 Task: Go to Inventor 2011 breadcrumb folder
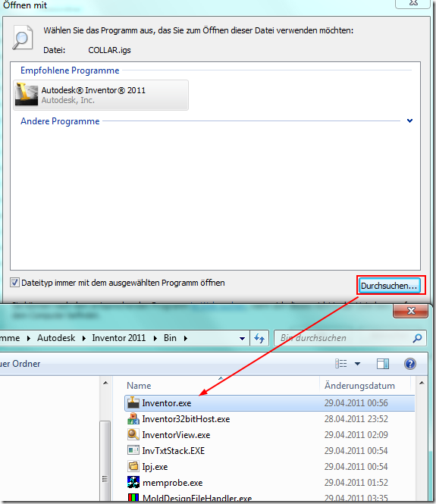coord(118,338)
